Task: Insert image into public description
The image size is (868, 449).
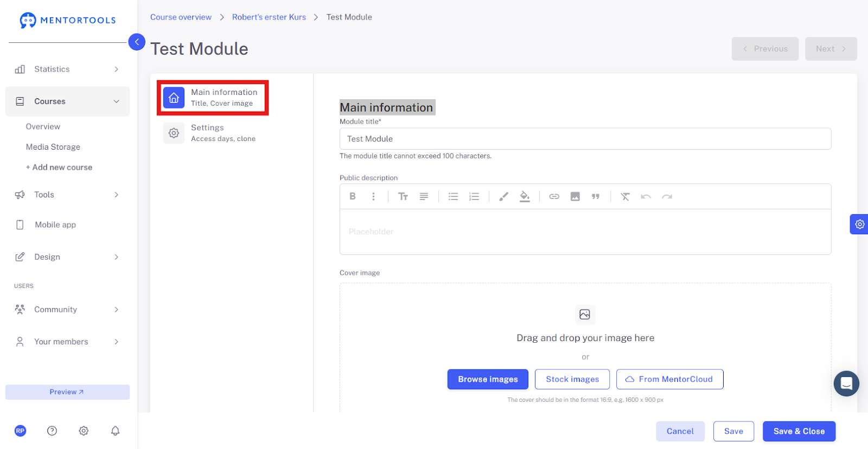Action: point(575,196)
